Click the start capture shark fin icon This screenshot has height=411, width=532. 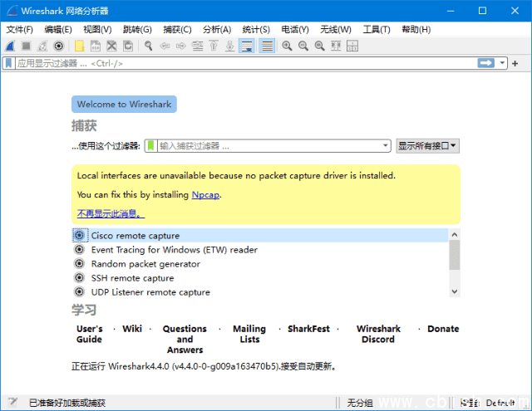9,46
